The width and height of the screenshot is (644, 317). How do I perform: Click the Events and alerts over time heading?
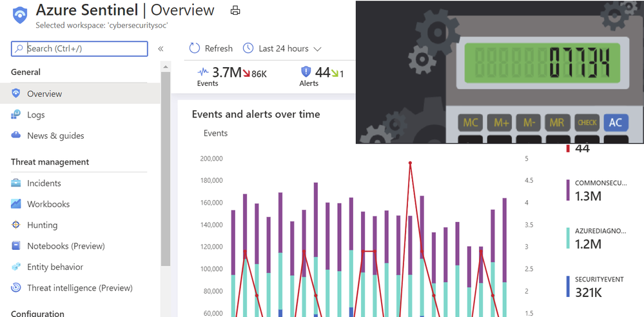[256, 114]
